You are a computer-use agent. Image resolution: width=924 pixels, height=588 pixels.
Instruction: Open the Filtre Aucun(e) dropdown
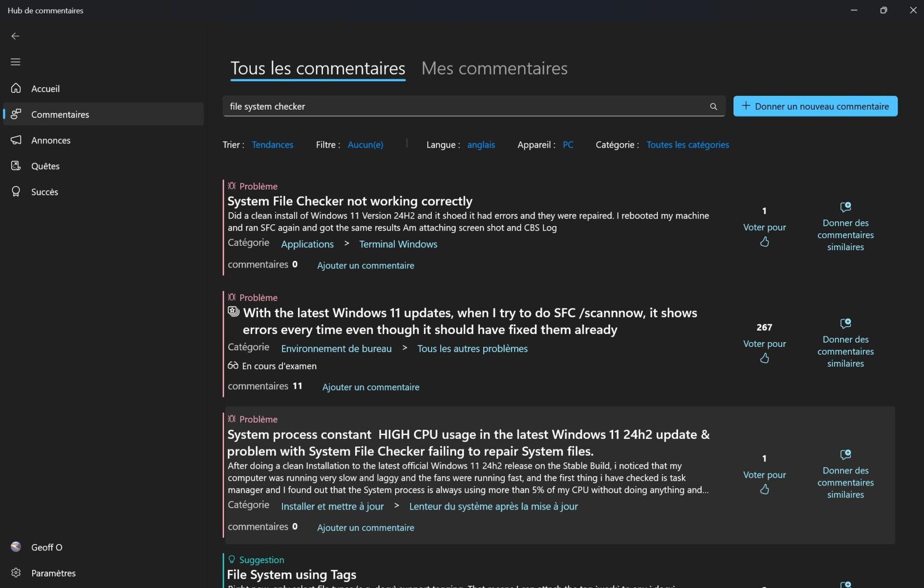[365, 145]
